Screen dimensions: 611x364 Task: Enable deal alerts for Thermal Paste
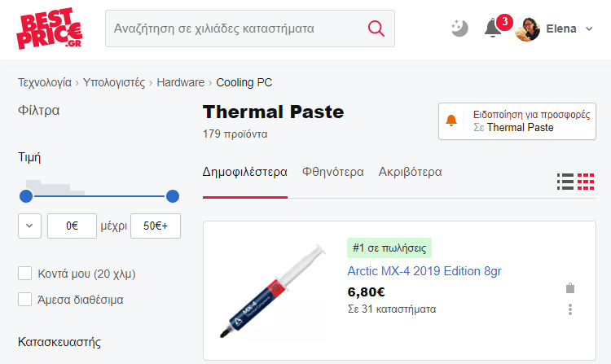coord(517,121)
